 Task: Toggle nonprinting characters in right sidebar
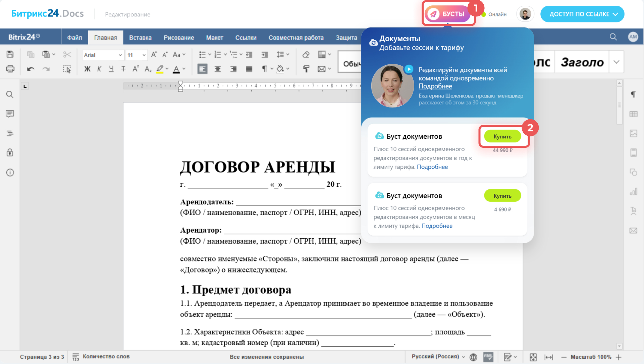point(633,95)
